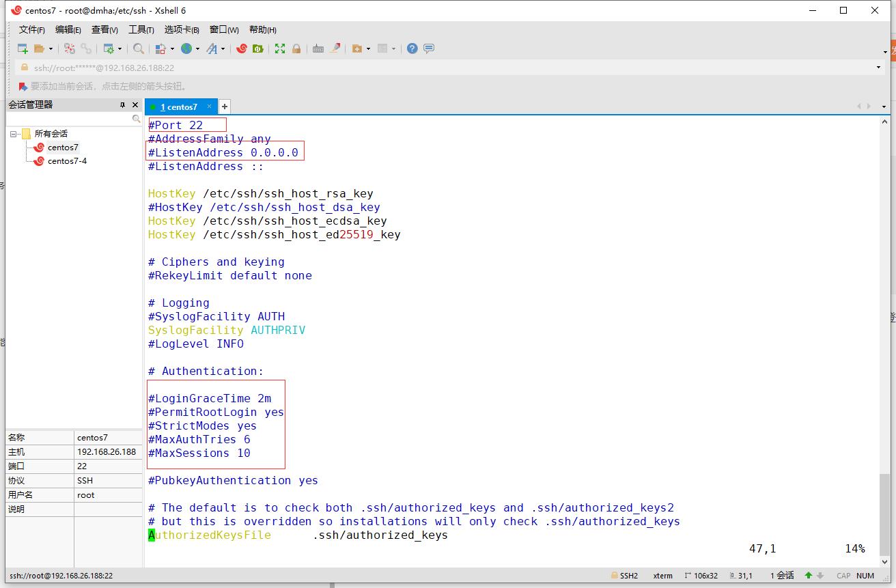This screenshot has height=588, width=896.
Task: Click the red flag add-session arrow button
Action: [x=23, y=87]
